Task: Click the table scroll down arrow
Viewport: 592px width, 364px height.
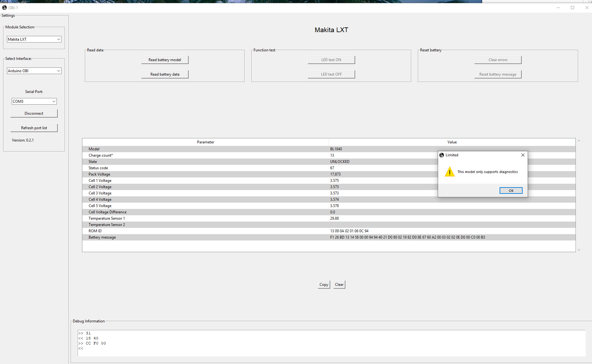Action: click(x=579, y=250)
